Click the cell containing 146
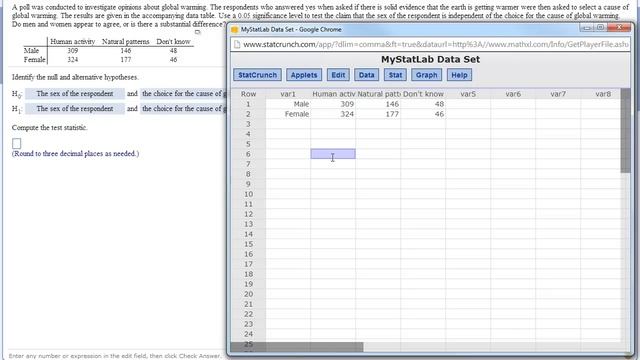 point(378,104)
